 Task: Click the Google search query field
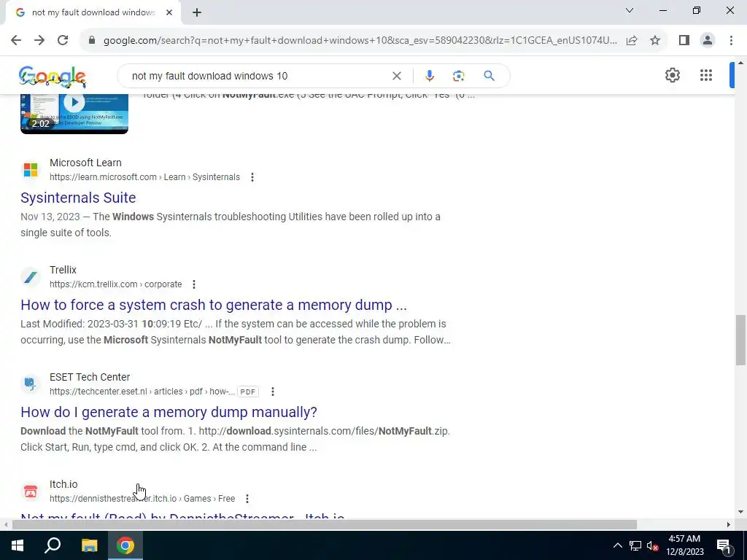tap(260, 76)
